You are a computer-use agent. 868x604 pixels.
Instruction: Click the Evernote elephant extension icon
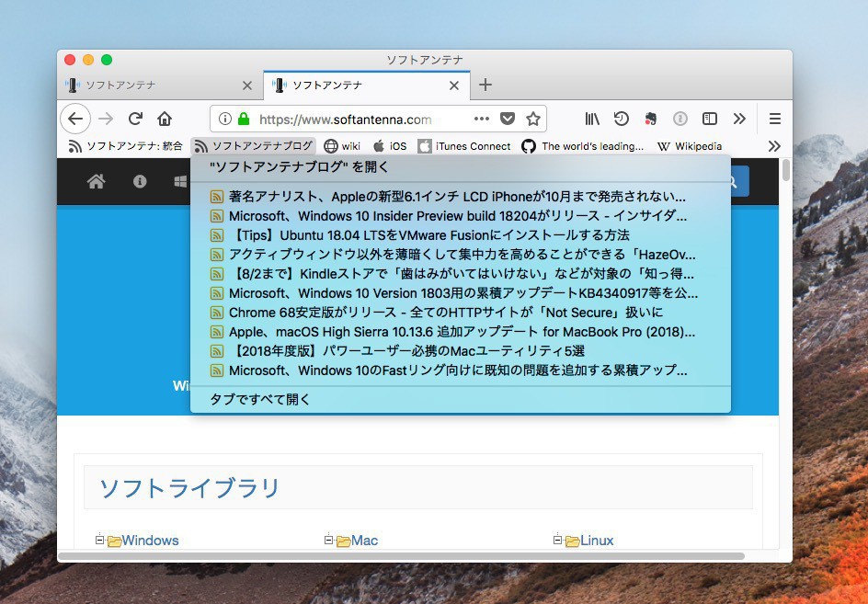coord(650,119)
